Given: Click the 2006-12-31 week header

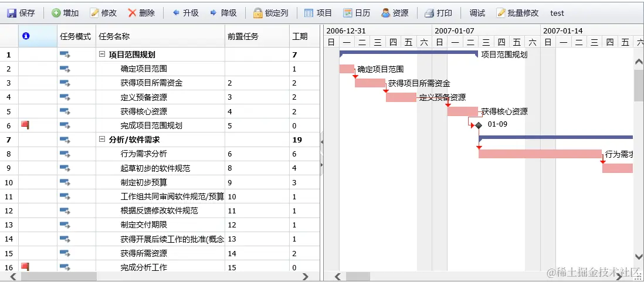Looking at the screenshot, I should 378,31.
